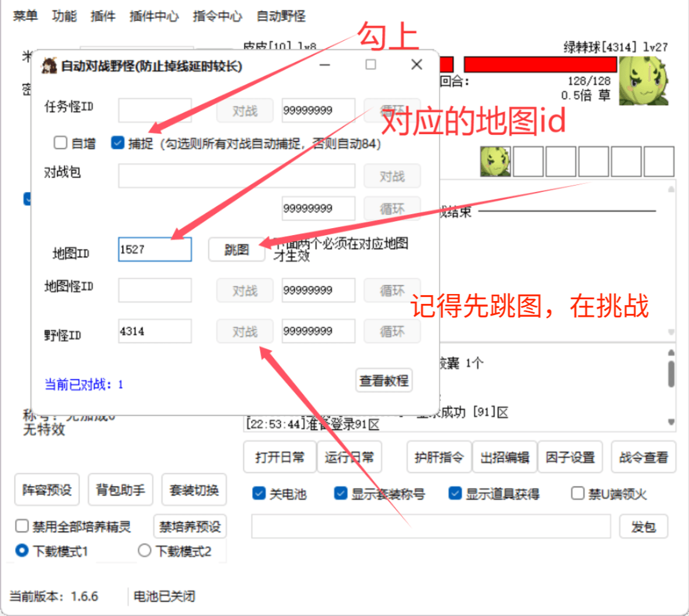Open the 查看教程 tutorial
This screenshot has height=616, width=689.
[384, 380]
